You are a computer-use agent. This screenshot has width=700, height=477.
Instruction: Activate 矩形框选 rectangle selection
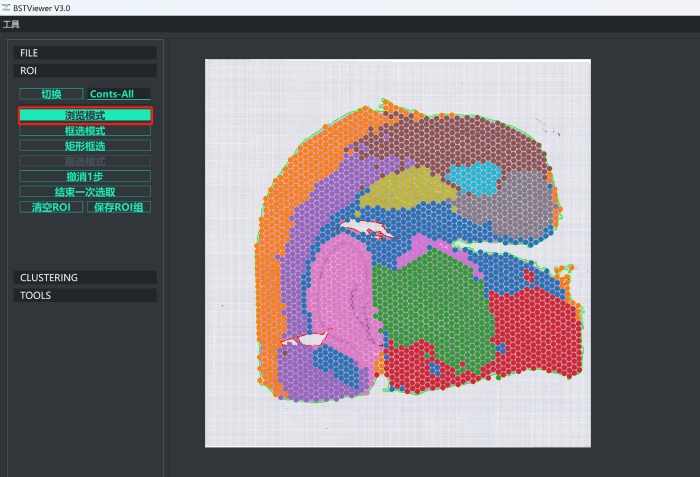[85, 146]
